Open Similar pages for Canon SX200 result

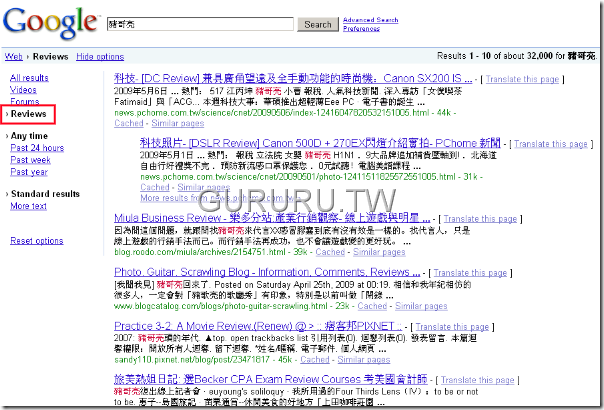178,123
